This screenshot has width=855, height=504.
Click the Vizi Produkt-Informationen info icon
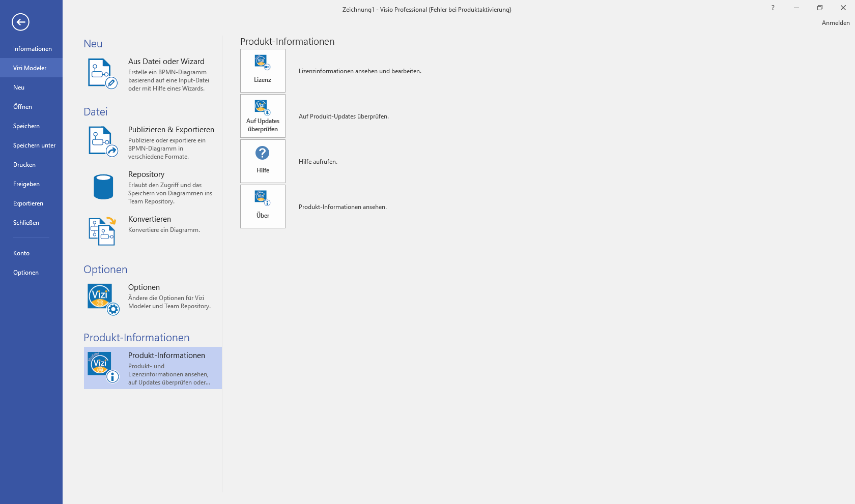(103, 367)
